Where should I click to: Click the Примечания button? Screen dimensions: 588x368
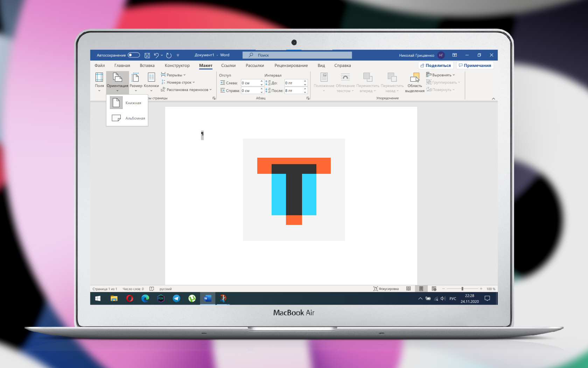pyautogui.click(x=475, y=66)
